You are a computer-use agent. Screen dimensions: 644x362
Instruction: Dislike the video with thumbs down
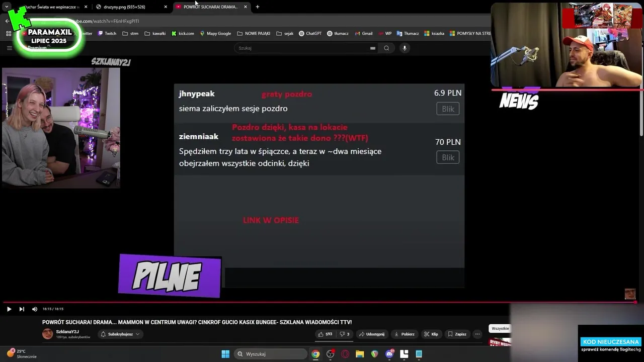(345, 334)
